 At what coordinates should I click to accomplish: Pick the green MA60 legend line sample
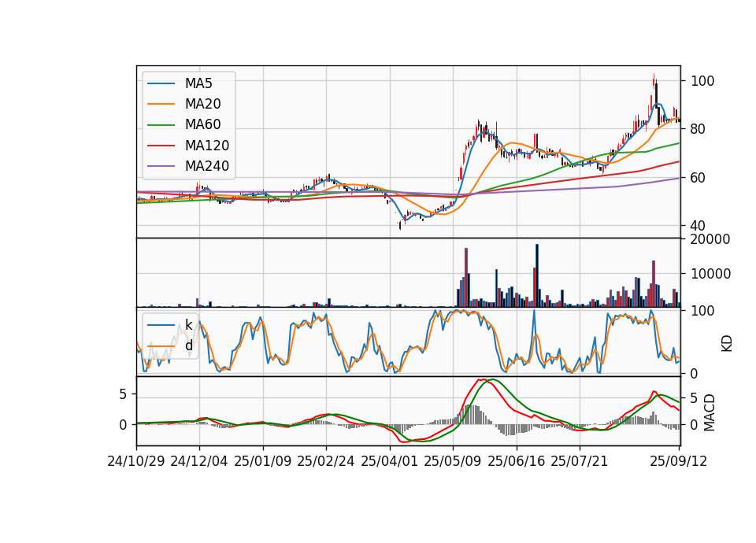pyautogui.click(x=161, y=125)
